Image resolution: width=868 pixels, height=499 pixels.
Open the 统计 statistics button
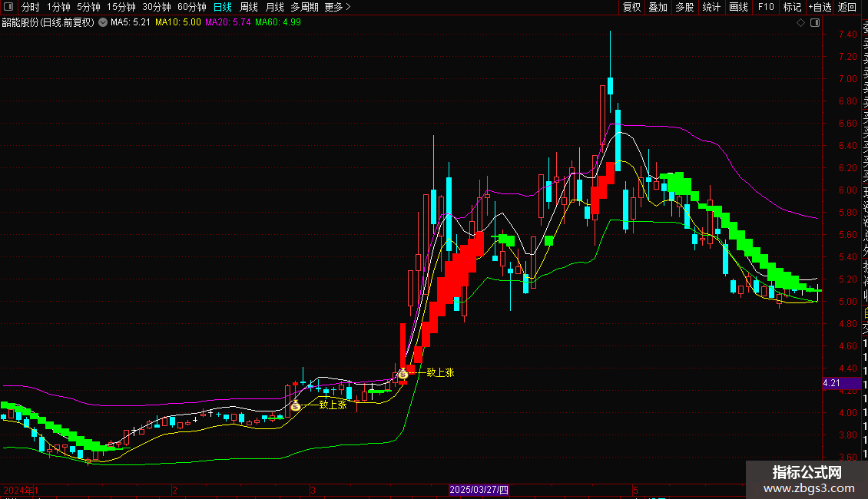click(711, 7)
